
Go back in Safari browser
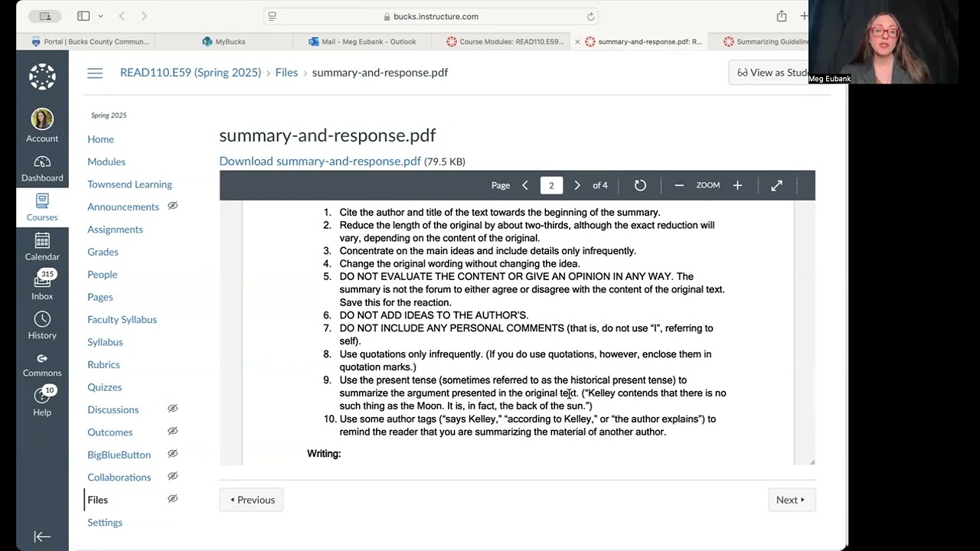pos(122,16)
